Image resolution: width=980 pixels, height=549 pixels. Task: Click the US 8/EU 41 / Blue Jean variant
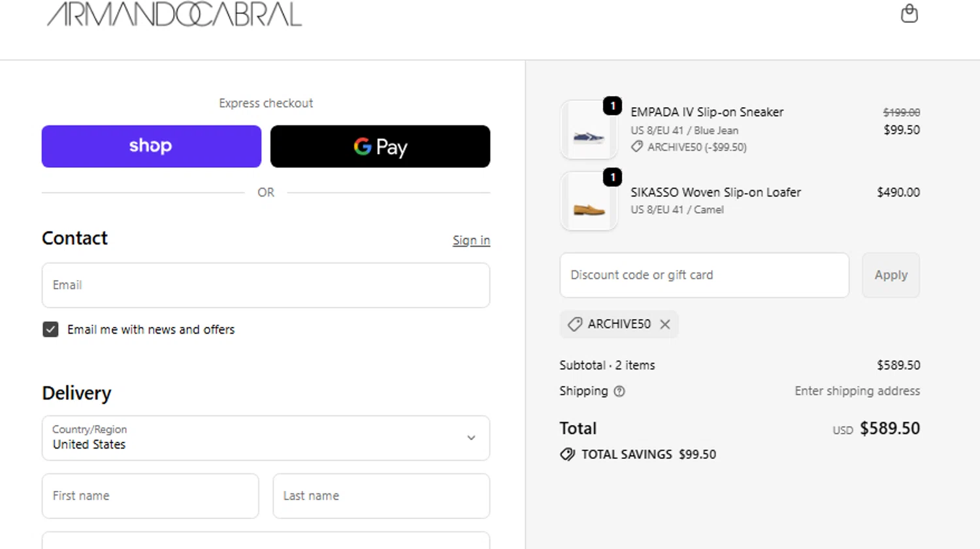pos(684,131)
